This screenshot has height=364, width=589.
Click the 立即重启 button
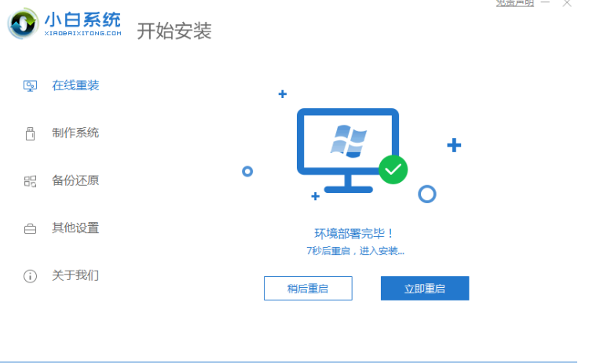pos(425,288)
